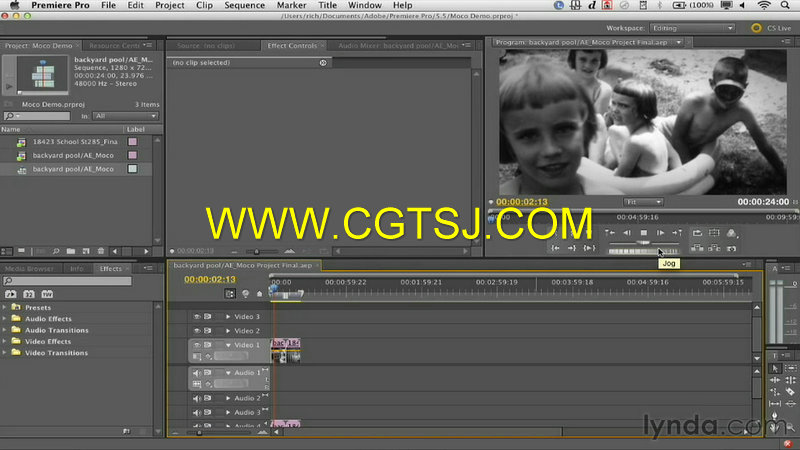Image resolution: width=800 pixels, height=450 pixels.
Task: Open the Title menu
Action: pos(327,5)
